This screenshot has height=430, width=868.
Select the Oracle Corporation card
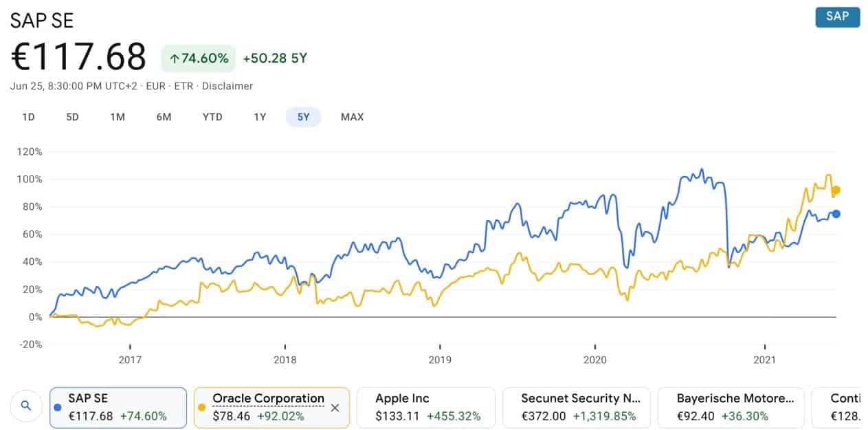(x=272, y=407)
